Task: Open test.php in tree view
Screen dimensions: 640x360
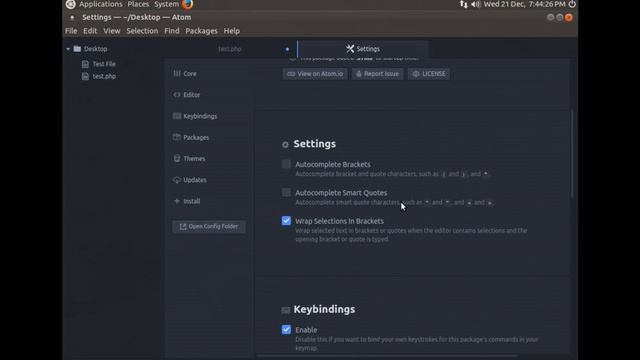Action: tap(104, 76)
